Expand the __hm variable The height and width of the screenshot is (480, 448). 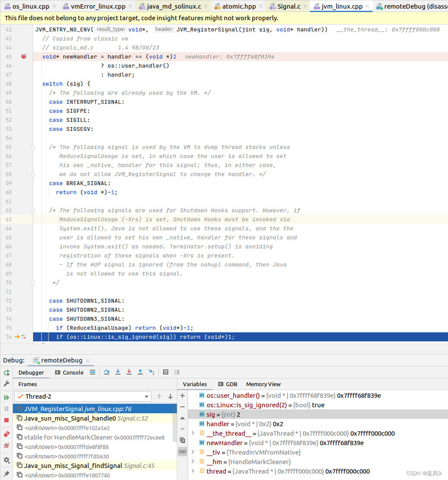point(193,461)
